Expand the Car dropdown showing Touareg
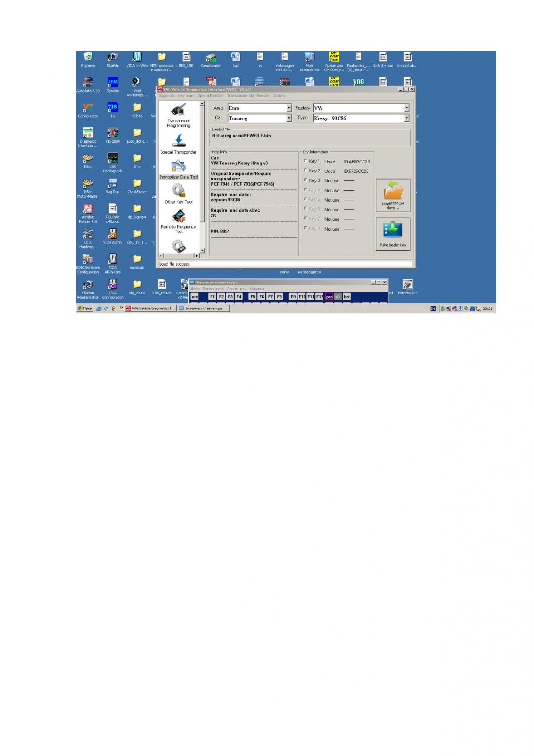The height and width of the screenshot is (756, 534). click(x=289, y=118)
